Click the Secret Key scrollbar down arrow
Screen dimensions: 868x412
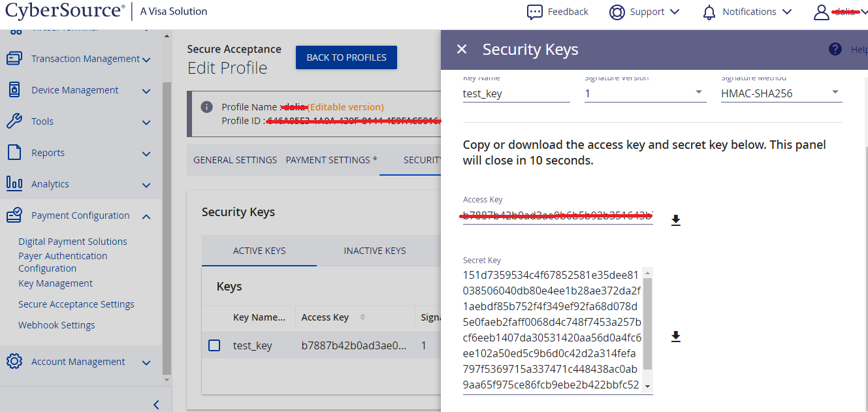coord(648,387)
